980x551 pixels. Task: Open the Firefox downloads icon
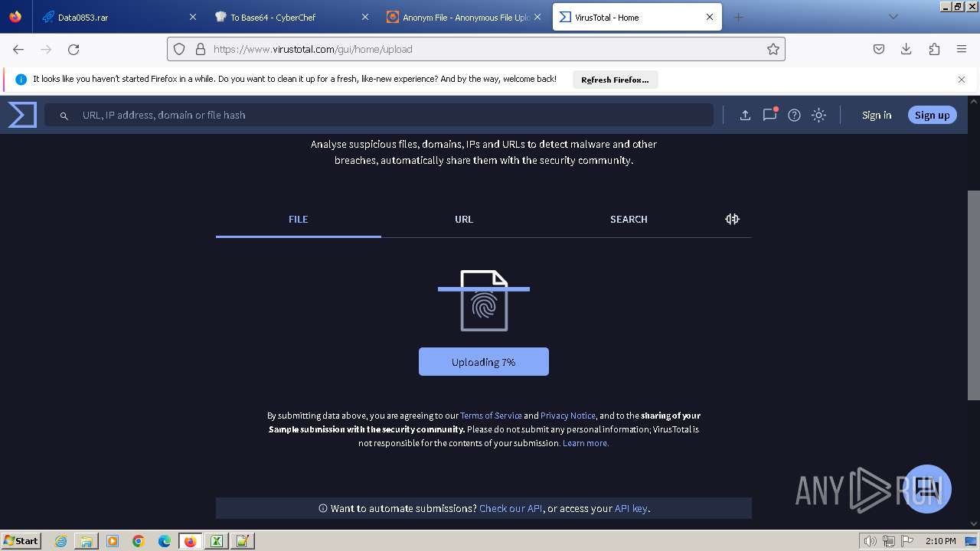click(906, 49)
